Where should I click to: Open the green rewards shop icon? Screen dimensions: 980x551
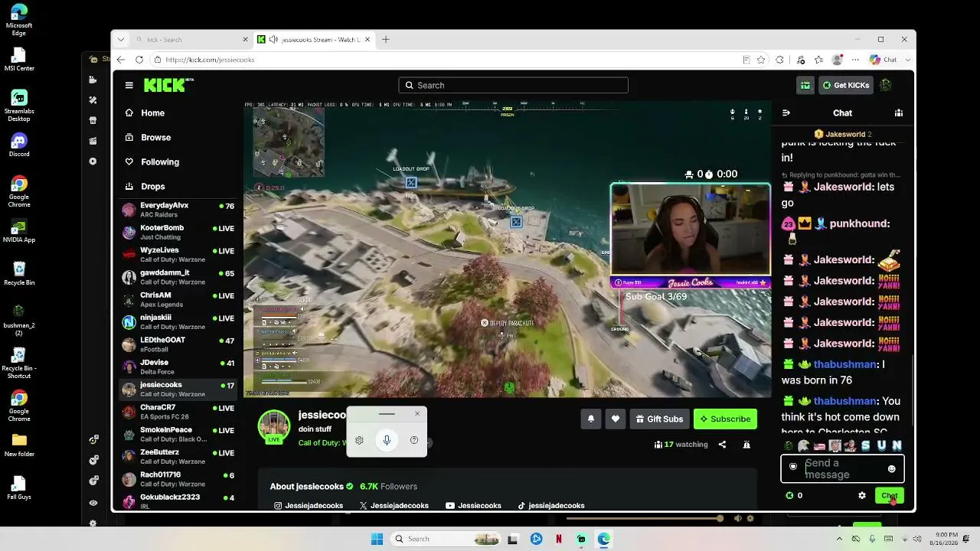click(805, 85)
